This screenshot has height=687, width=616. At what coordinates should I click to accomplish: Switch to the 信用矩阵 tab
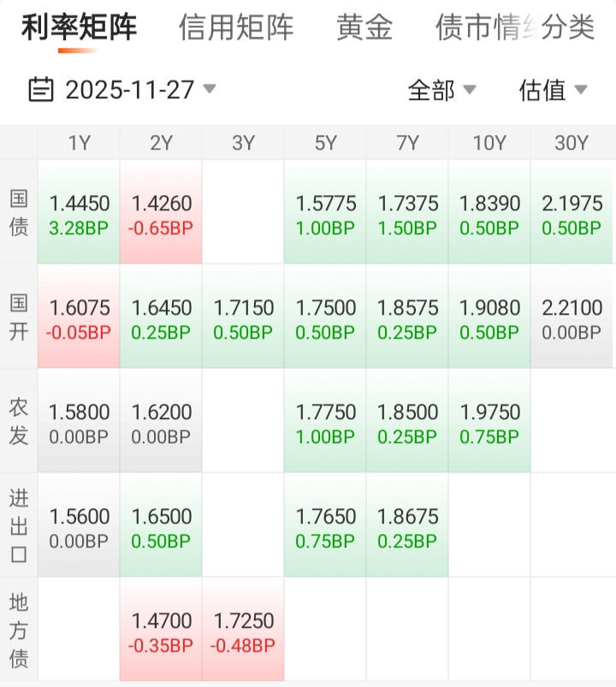[x=236, y=27]
